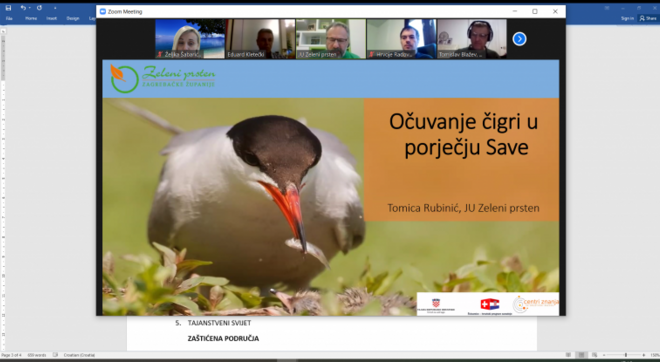This screenshot has width=660, height=362.
Task: Switch to the Insert ribbon tab
Action: pos(52,19)
